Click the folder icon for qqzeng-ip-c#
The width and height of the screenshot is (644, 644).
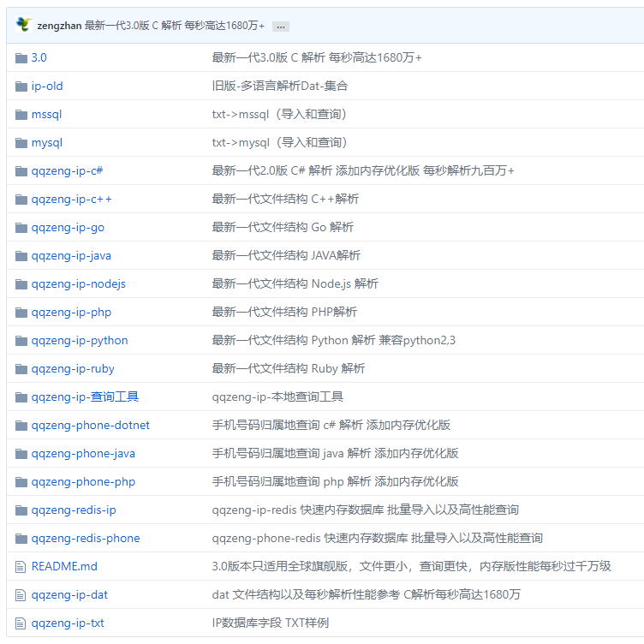(21, 171)
